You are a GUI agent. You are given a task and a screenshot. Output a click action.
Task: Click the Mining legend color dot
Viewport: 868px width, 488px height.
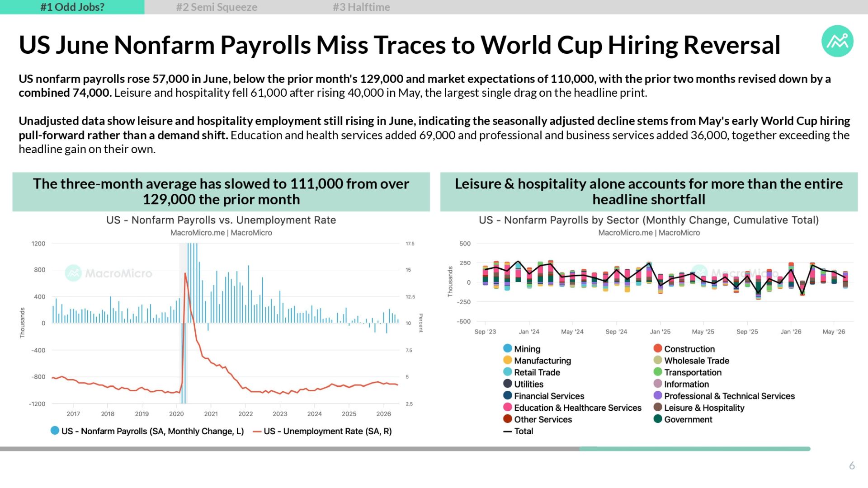point(508,348)
